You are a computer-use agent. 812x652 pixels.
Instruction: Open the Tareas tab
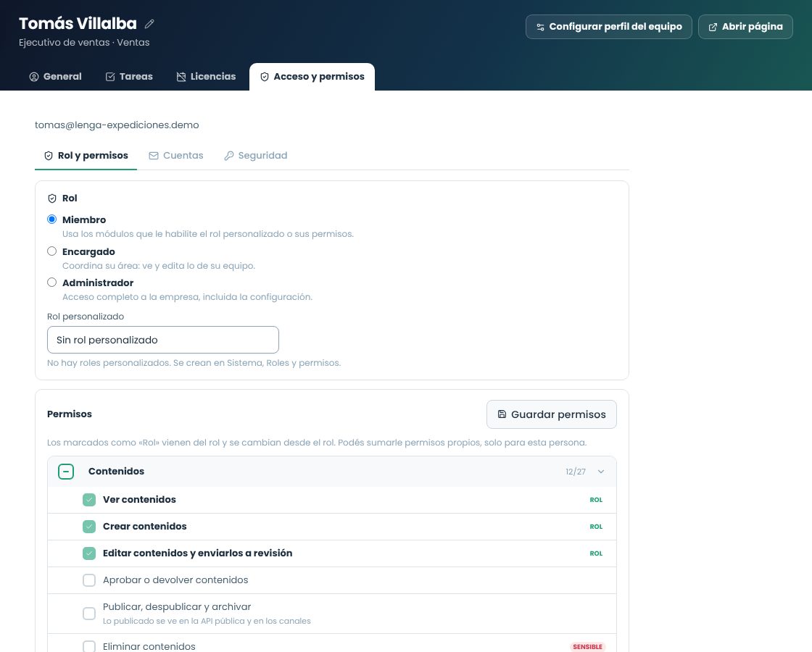click(x=129, y=77)
